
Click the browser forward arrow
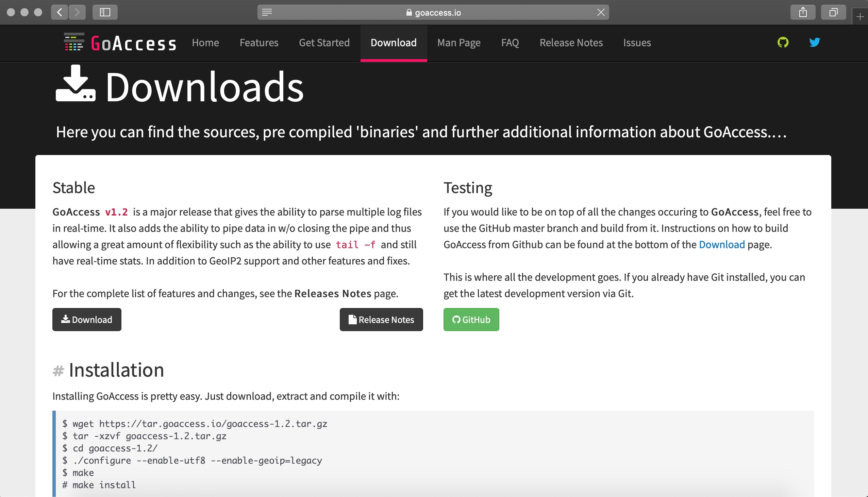coord(77,12)
